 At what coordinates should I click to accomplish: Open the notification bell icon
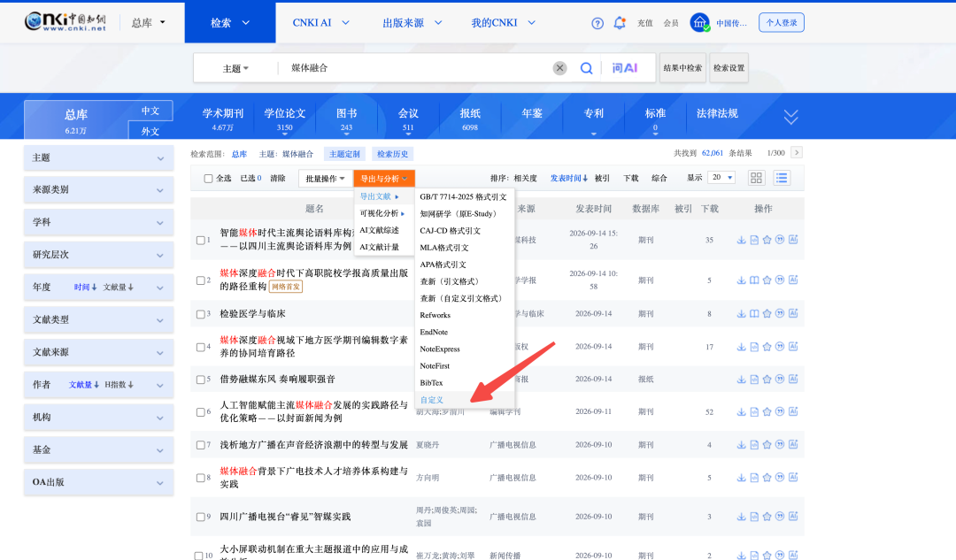(620, 23)
